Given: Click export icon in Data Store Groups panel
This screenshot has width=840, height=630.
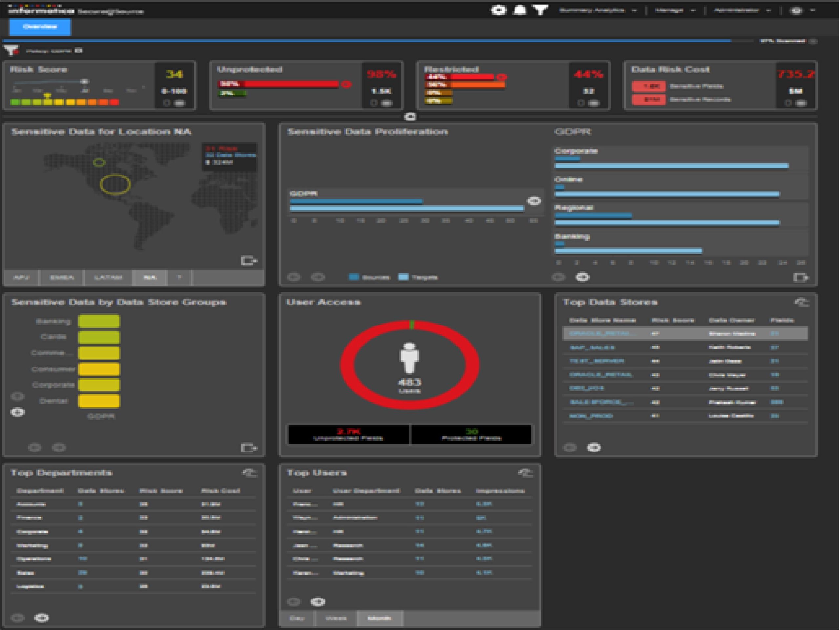Looking at the screenshot, I should pyautogui.click(x=249, y=448).
